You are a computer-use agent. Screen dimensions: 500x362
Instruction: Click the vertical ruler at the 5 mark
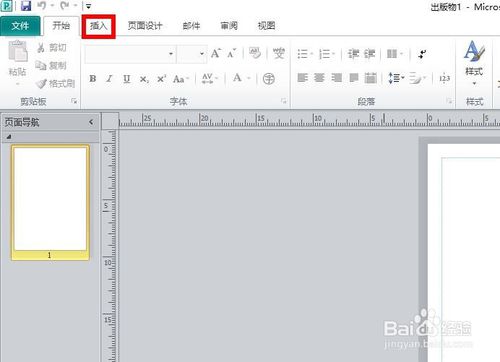[106, 205]
